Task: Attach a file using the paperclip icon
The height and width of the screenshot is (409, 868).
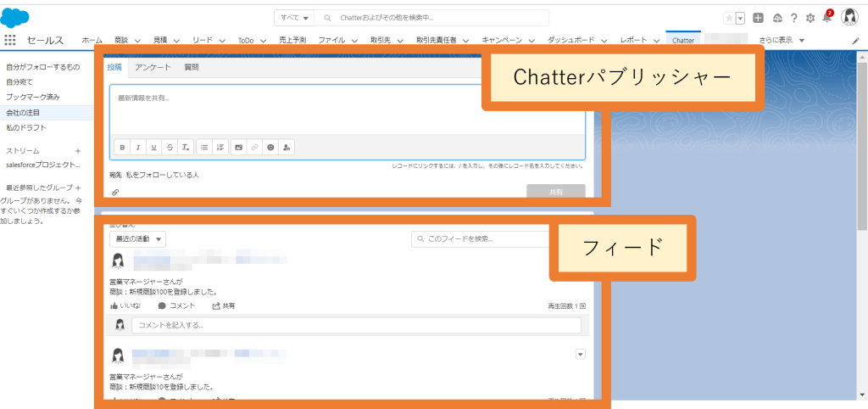Action: (115, 193)
